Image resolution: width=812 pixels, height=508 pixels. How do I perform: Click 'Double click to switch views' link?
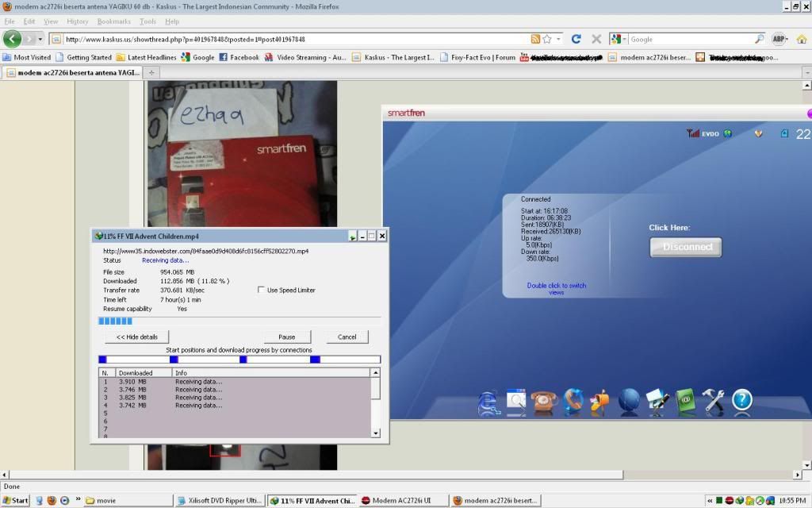(557, 289)
